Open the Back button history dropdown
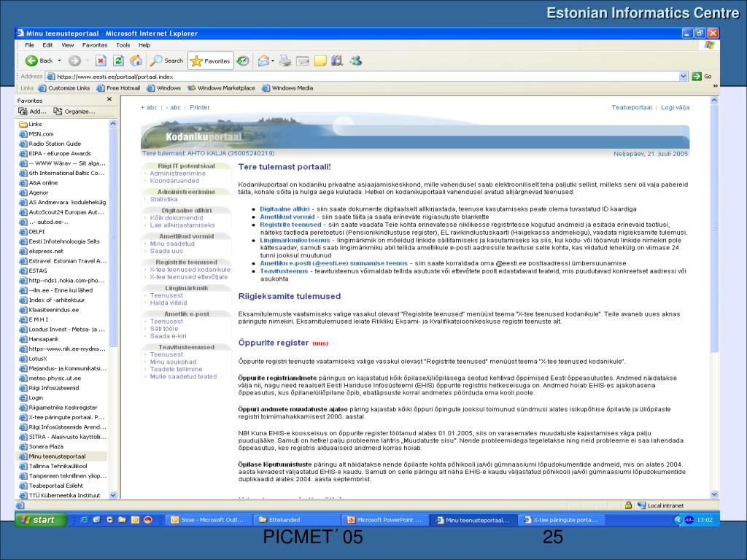 59,61
